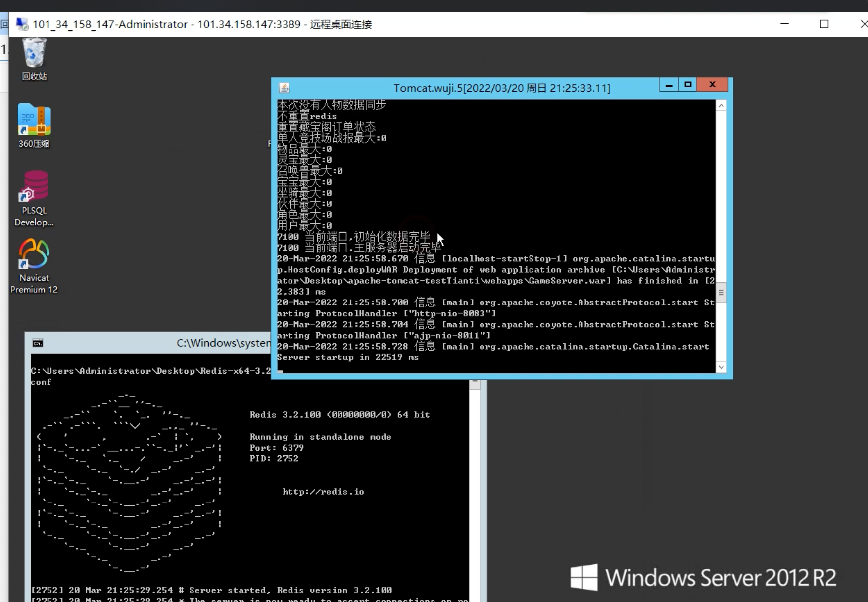
Task: Click the '7100 当前端口,主服务器启动完毕' line
Action: click(359, 248)
